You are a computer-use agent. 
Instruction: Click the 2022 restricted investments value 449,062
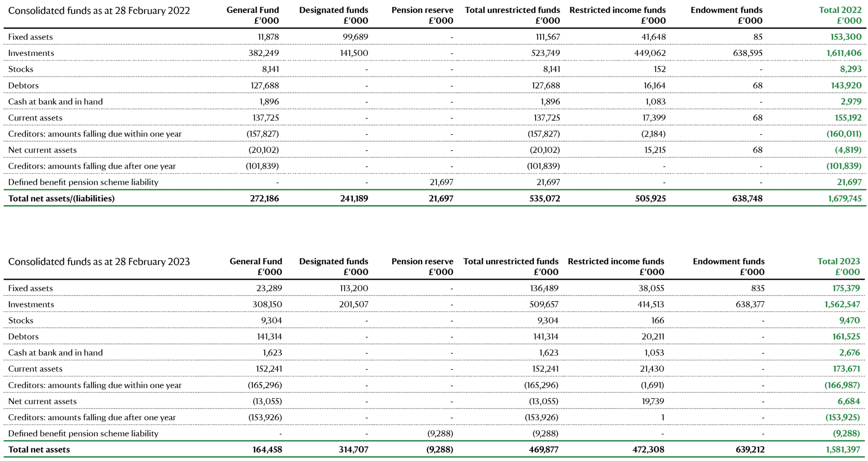point(650,53)
